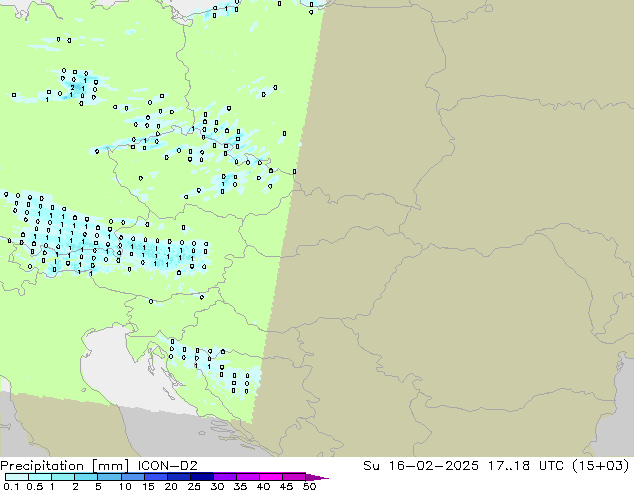Click the legend label '45'
634x490 pixels.
click(286, 486)
